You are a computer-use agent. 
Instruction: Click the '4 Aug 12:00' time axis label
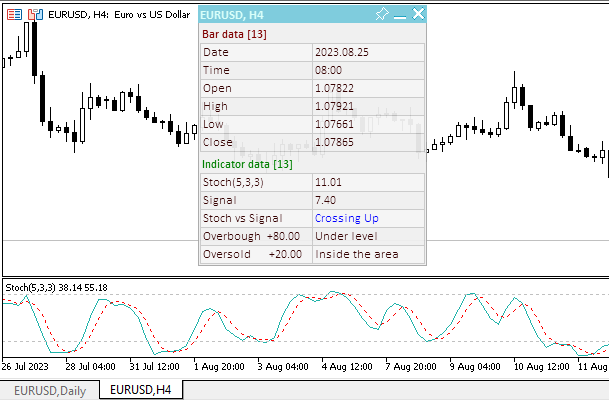pos(347,367)
